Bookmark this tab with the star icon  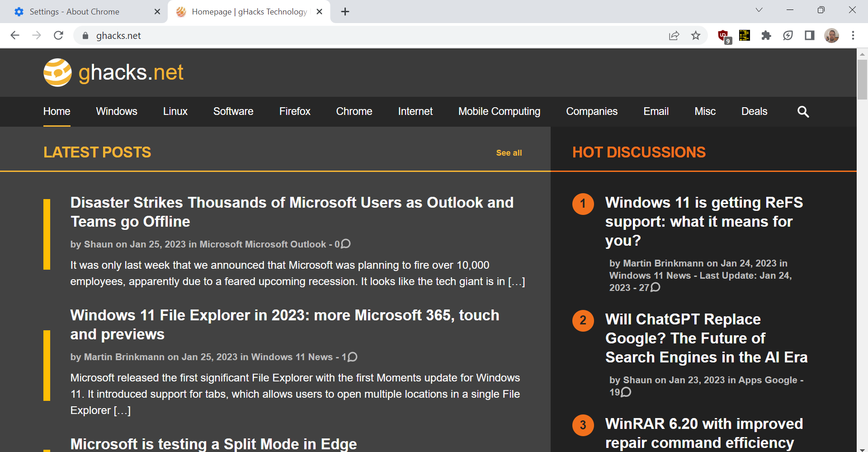click(696, 36)
